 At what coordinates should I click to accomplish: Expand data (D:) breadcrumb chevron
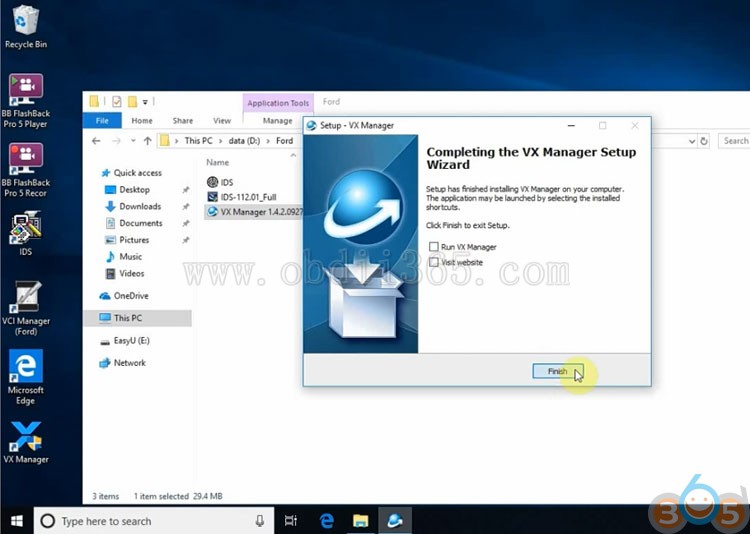coord(268,141)
